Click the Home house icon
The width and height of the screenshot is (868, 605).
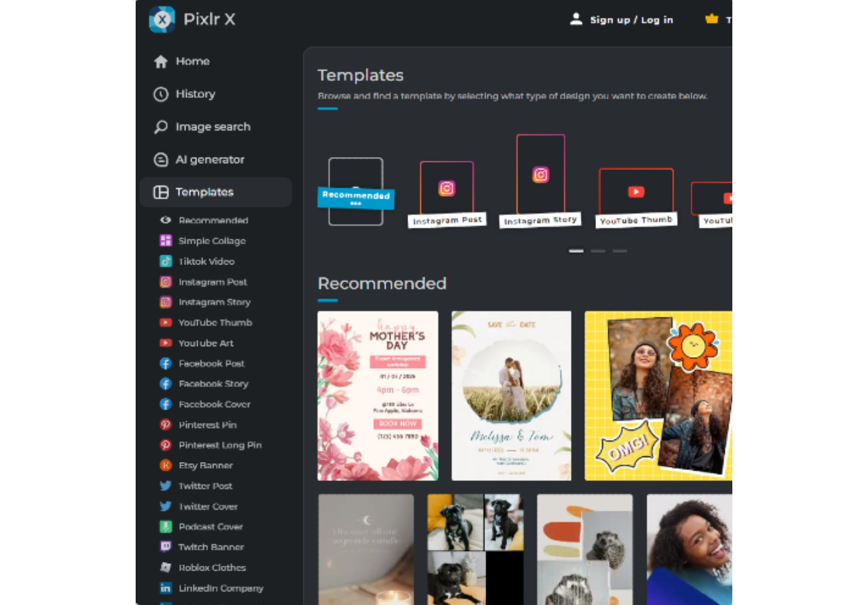161,61
